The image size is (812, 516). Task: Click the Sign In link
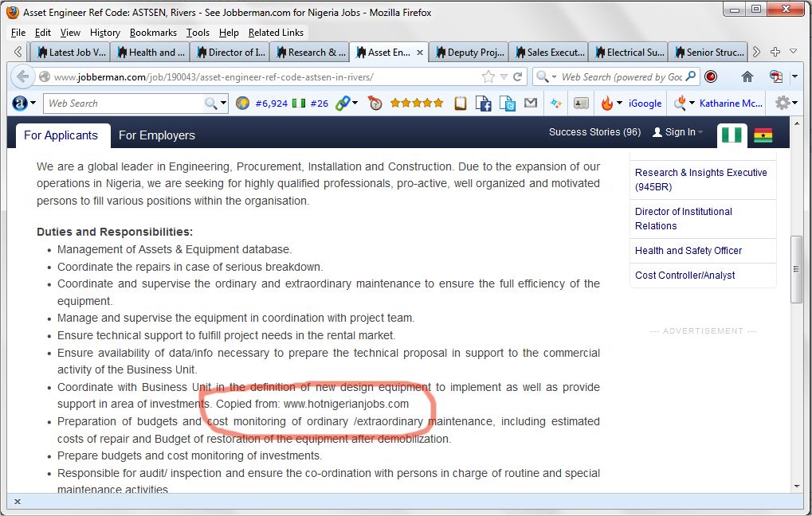tap(680, 132)
